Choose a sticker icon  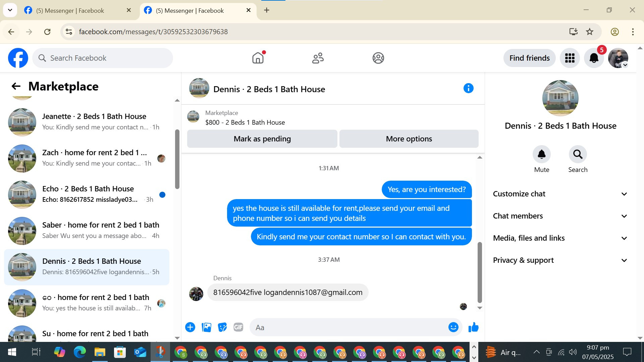(222, 327)
